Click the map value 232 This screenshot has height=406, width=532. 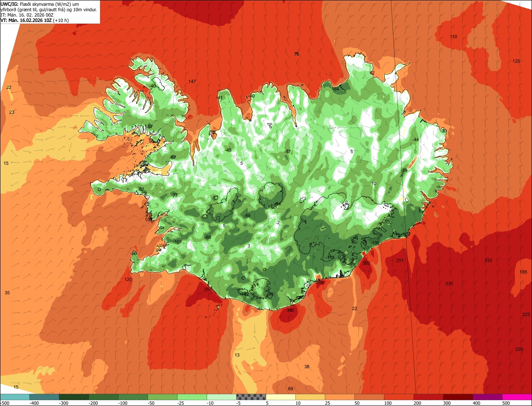coord(488,261)
